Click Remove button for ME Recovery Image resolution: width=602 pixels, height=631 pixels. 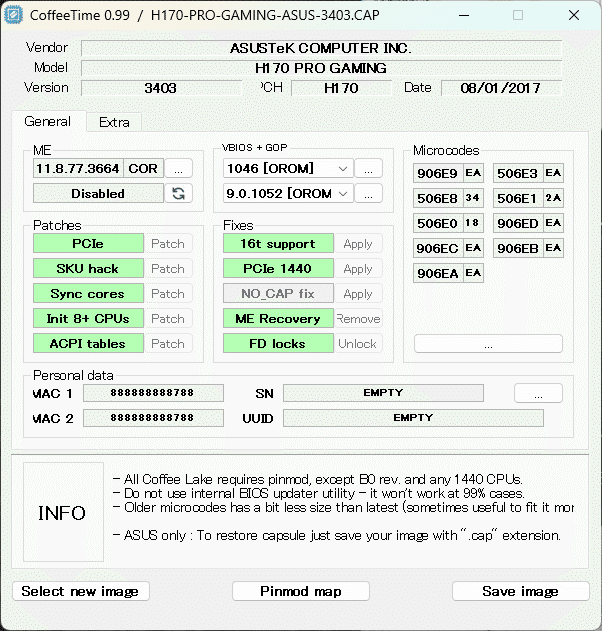coord(358,318)
